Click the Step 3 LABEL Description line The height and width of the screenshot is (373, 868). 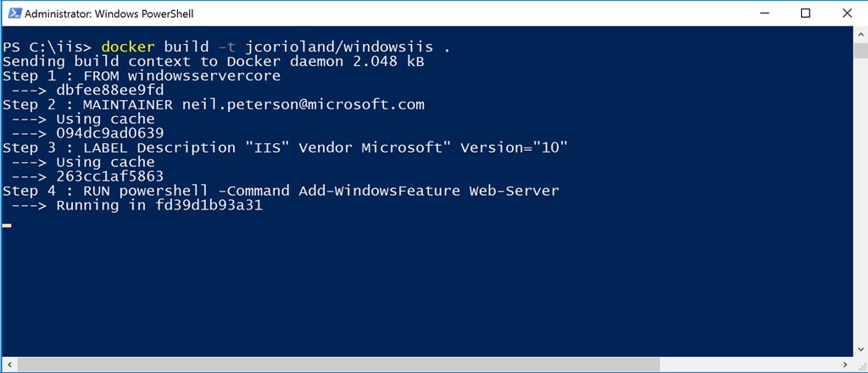[285, 148]
